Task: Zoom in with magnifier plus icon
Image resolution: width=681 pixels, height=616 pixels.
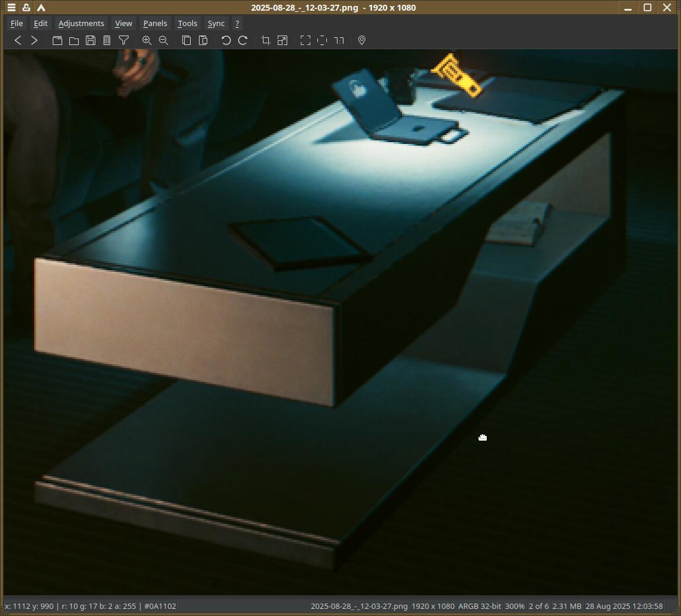Action: click(147, 40)
